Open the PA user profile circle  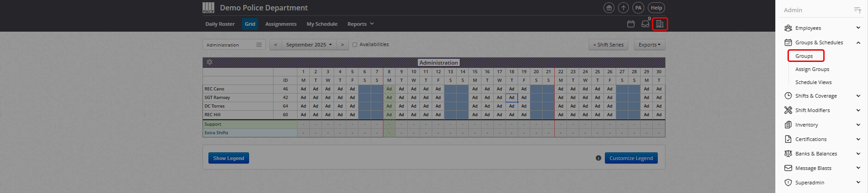[x=638, y=8]
